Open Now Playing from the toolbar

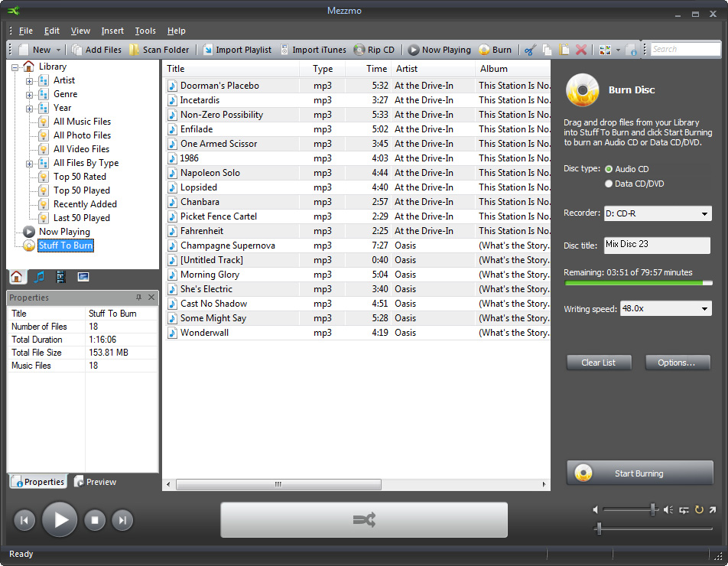[x=440, y=50]
